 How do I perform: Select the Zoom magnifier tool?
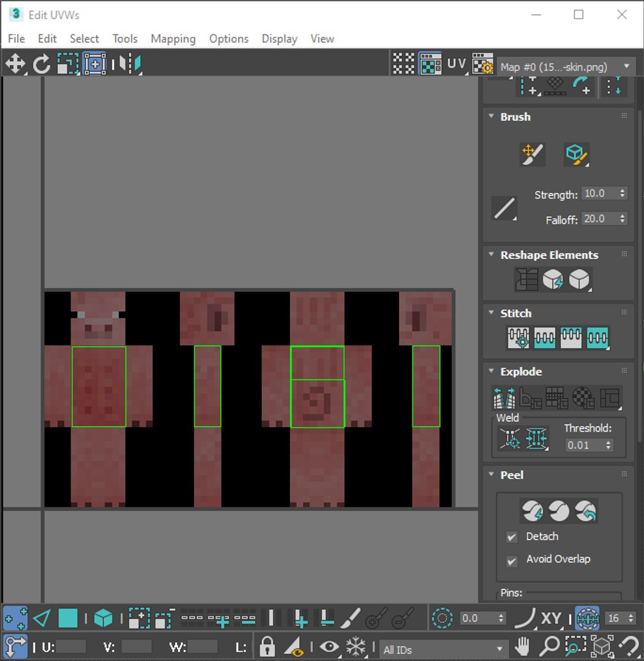tap(550, 646)
